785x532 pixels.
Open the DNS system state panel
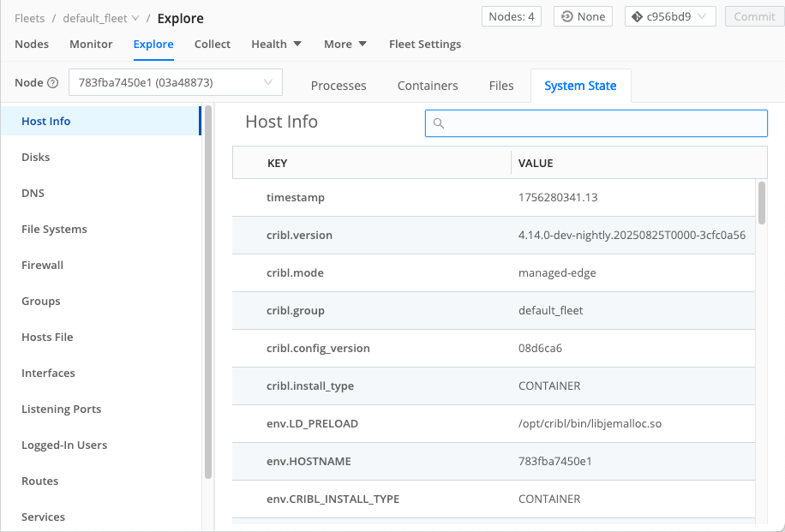(32, 193)
